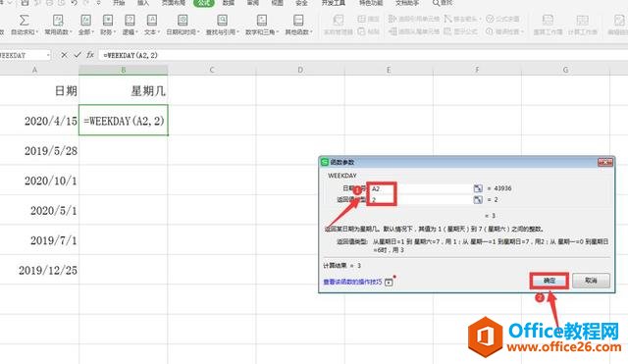The image size is (628, 364).
Task: Expand the 日期和时间 dropdown arrow
Action: click(198, 32)
